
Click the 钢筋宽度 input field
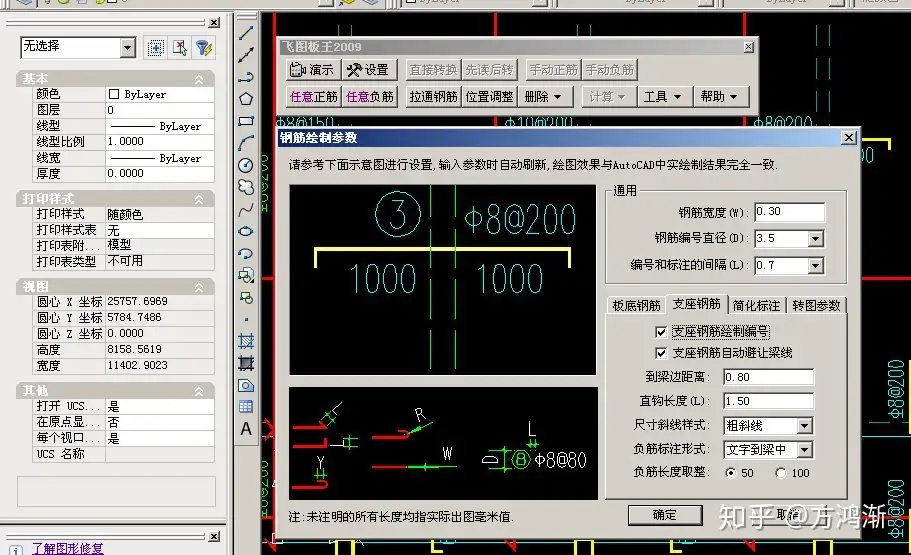pyautogui.click(x=789, y=212)
